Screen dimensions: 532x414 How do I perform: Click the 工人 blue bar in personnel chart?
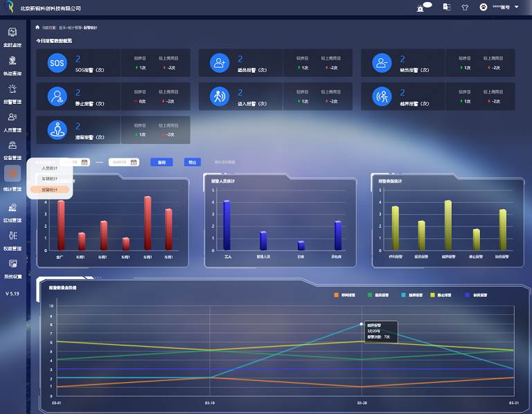click(x=227, y=225)
